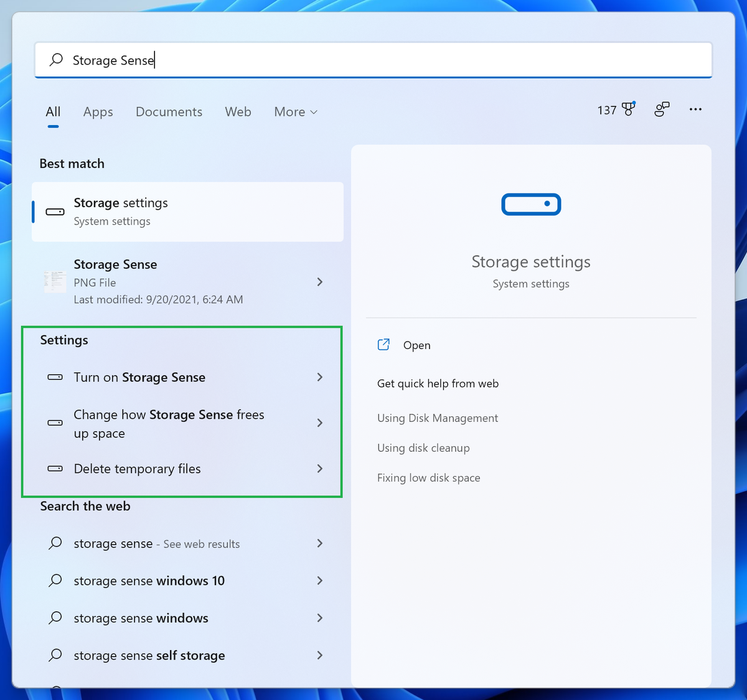Switch to the Apps tab
Image resolution: width=747 pixels, height=700 pixels.
[x=98, y=112]
